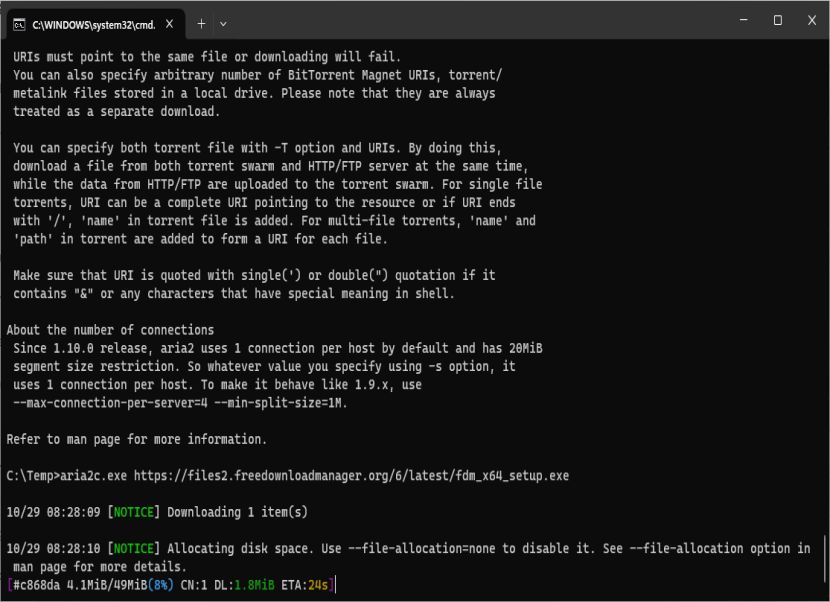Expand the new tab profile dropdown
This screenshot has height=602, width=830.
(x=223, y=24)
